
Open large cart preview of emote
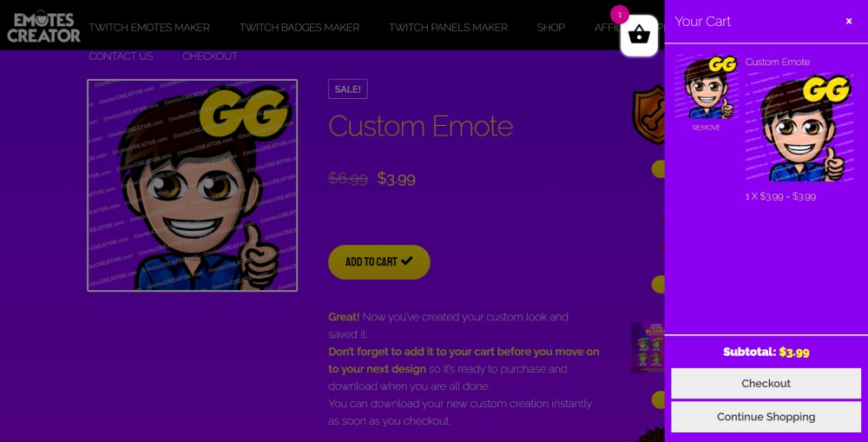(x=799, y=129)
